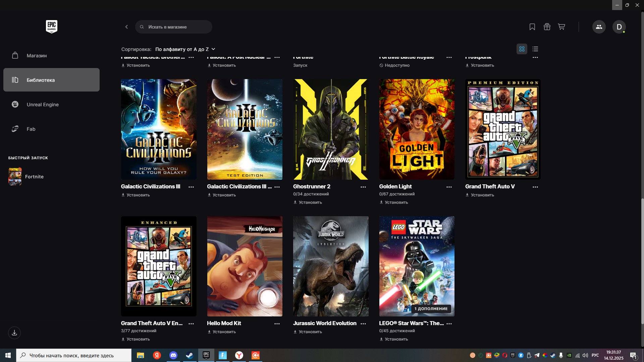Click the store search field
This screenshot has width=644, height=362.
174,27
